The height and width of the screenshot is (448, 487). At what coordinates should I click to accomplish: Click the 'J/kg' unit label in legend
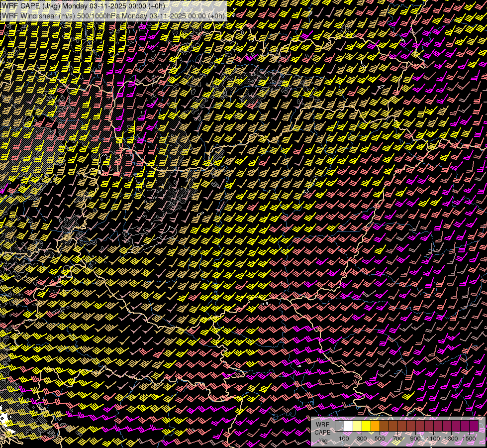point(322,441)
